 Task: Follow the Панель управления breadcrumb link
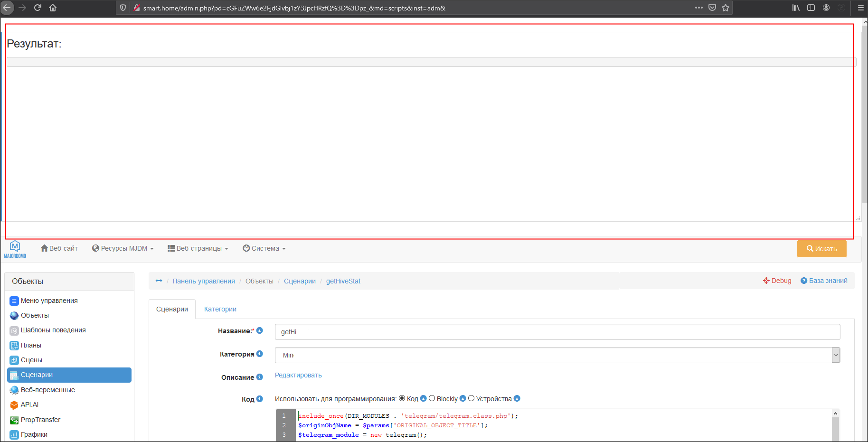[x=204, y=281]
